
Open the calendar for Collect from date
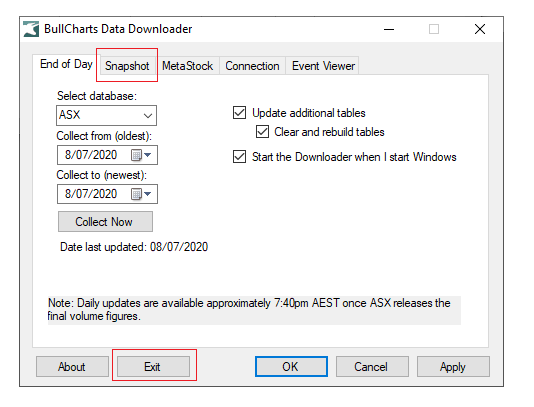[141, 155]
